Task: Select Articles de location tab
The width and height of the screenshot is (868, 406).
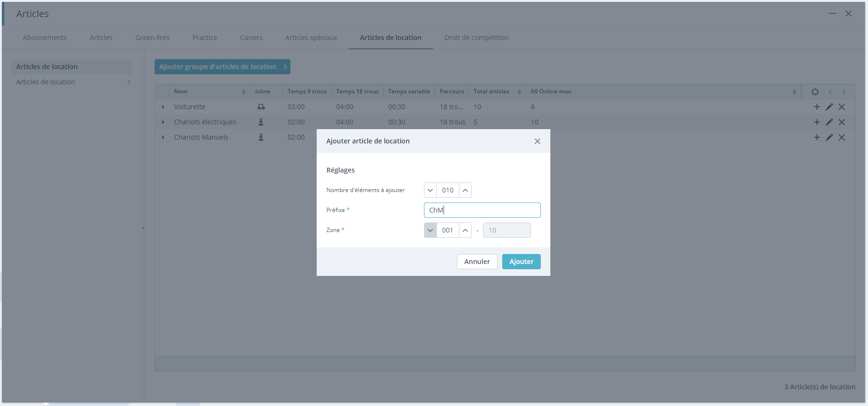Action: tap(391, 38)
